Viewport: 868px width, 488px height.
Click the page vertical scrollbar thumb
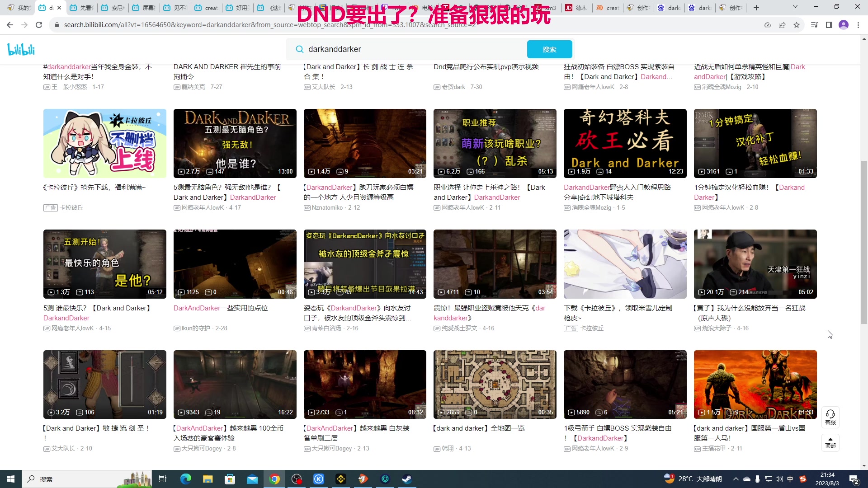coord(864,242)
